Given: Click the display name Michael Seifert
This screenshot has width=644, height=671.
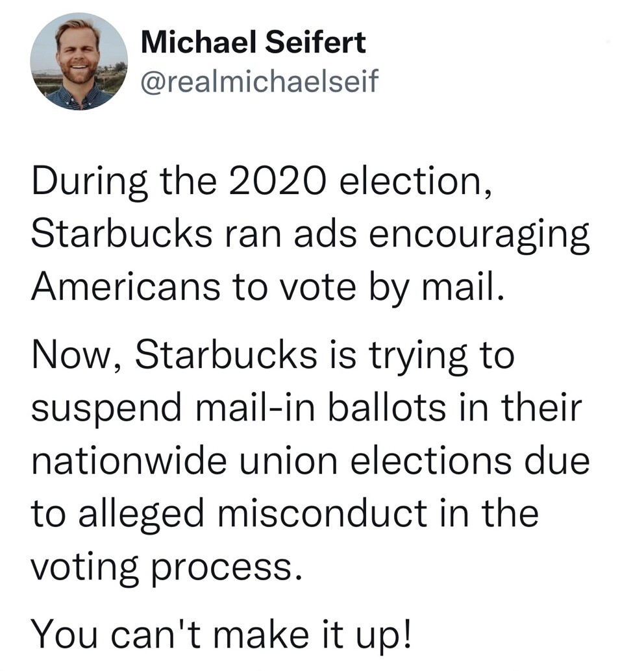Looking at the screenshot, I should point(253,42).
